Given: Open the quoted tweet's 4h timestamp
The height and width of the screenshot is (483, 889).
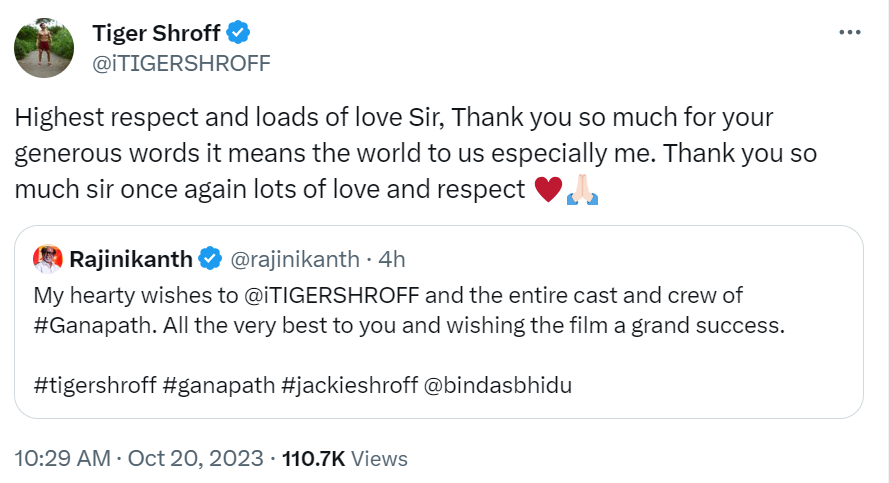Looking at the screenshot, I should [391, 260].
